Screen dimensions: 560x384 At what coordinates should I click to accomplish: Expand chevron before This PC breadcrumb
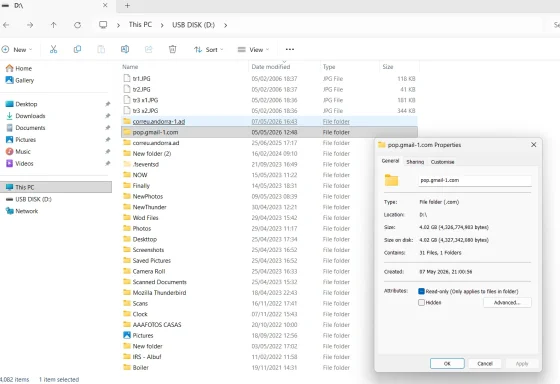[x=118, y=25]
